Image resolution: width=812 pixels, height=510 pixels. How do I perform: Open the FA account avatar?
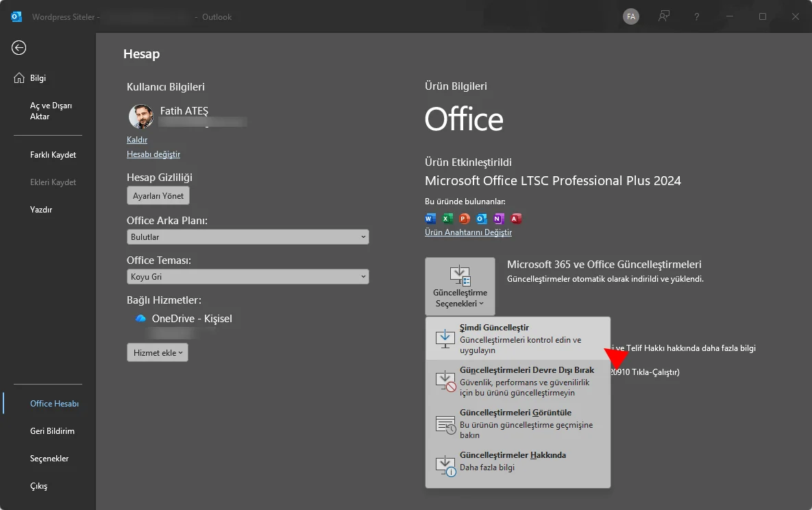pos(630,16)
